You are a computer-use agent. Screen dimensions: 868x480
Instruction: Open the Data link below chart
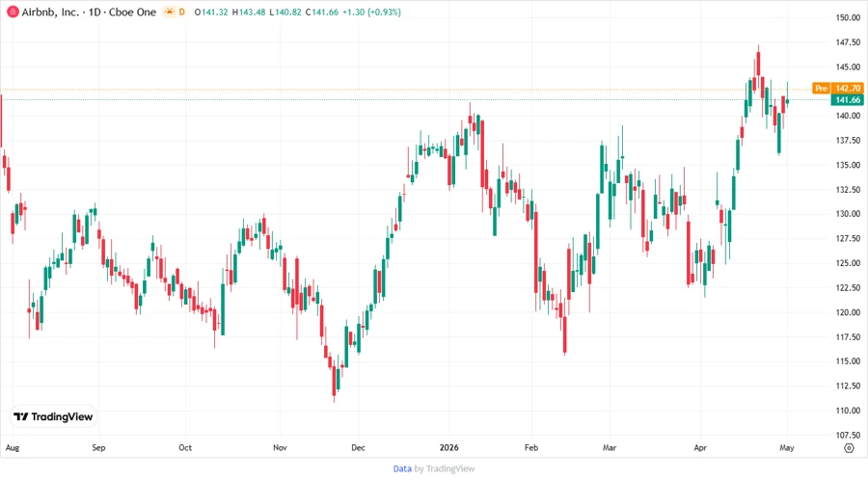402,468
